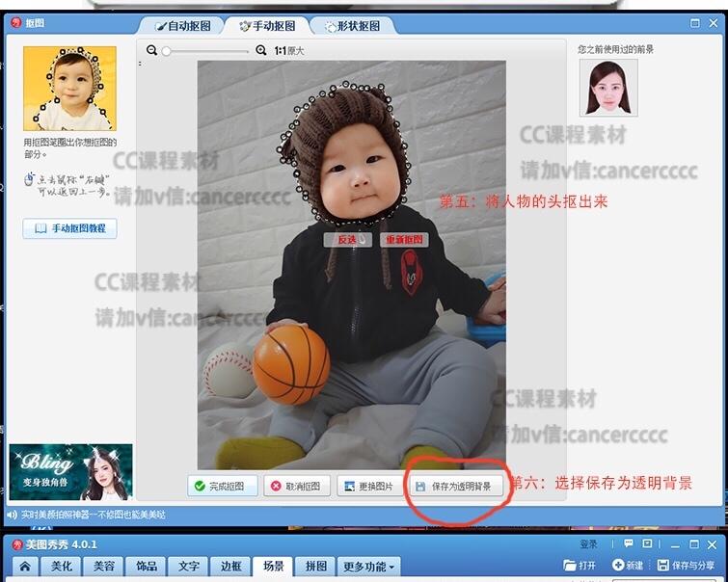
Task: Click the Meitu logo in 抠图 title bar
Action: (16, 23)
